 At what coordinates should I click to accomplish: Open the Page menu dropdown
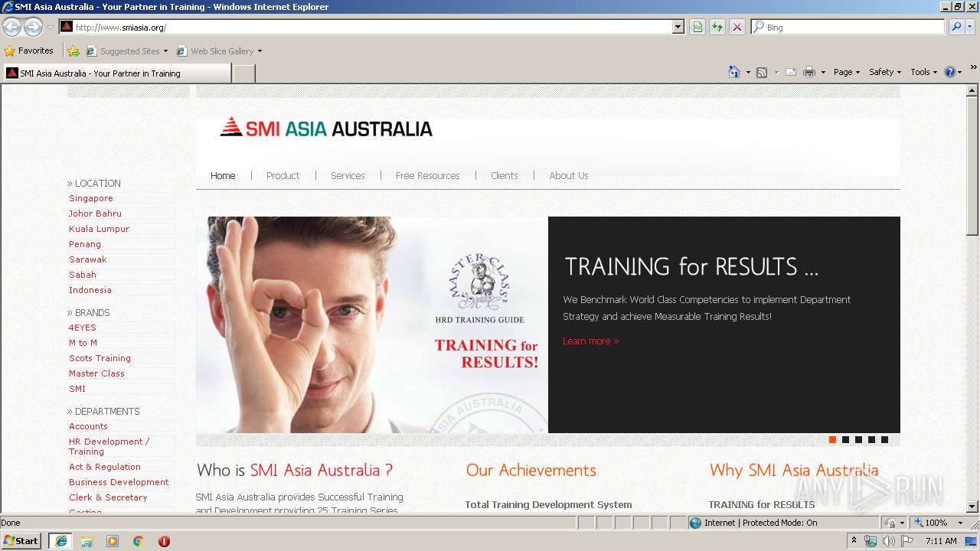pyautogui.click(x=847, y=72)
